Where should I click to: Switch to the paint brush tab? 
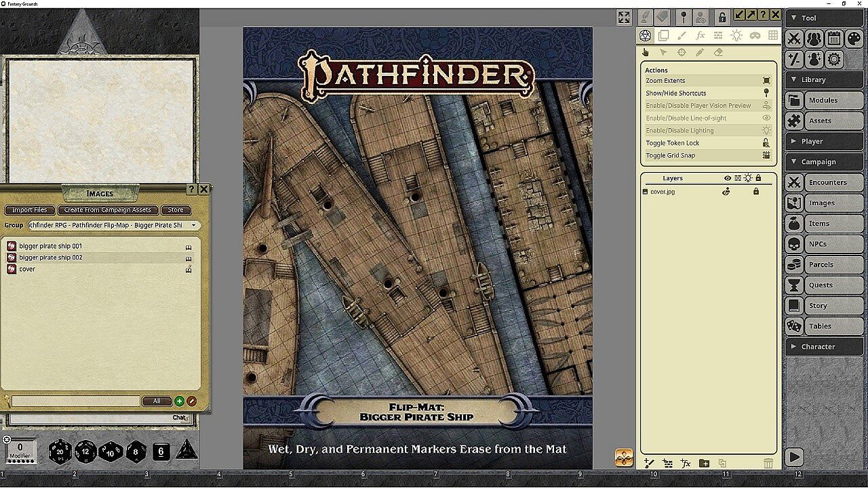coord(682,35)
